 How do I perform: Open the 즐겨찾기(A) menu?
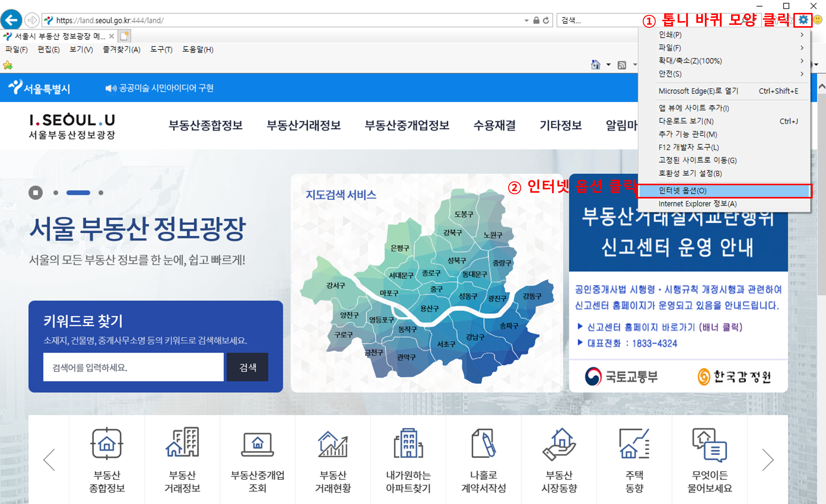[121, 49]
